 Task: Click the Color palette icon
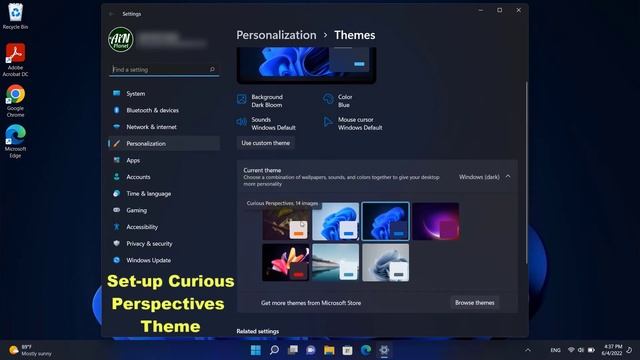328,99
